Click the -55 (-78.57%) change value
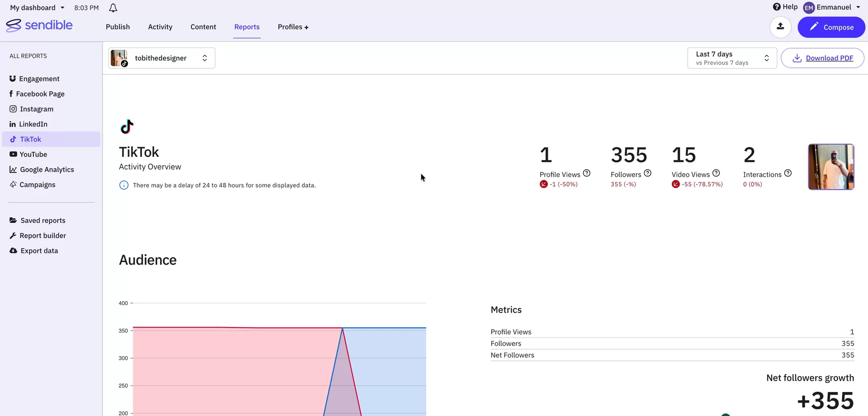This screenshot has width=868, height=416. coord(702,184)
